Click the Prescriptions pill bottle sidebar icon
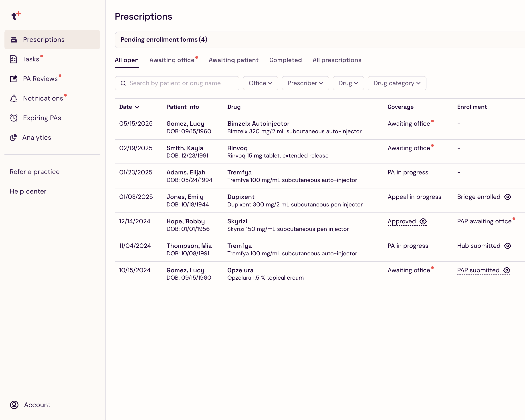Viewport: 525px width, 420px height. [14, 39]
